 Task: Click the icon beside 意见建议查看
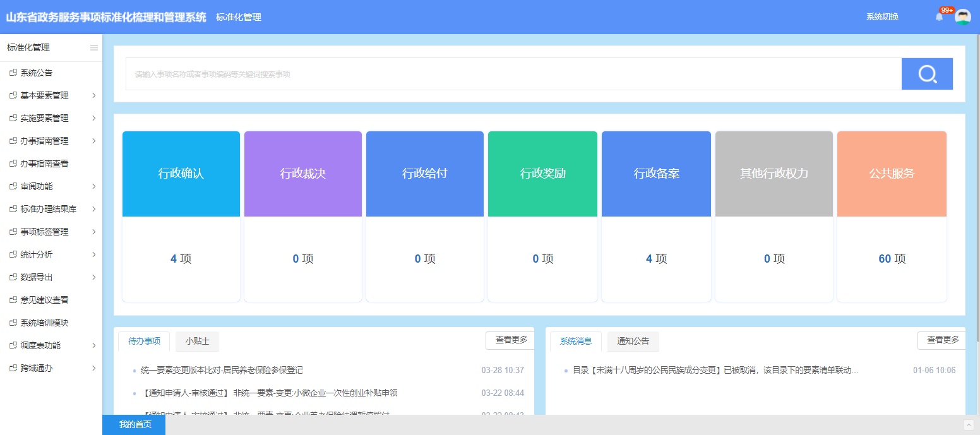pos(13,300)
